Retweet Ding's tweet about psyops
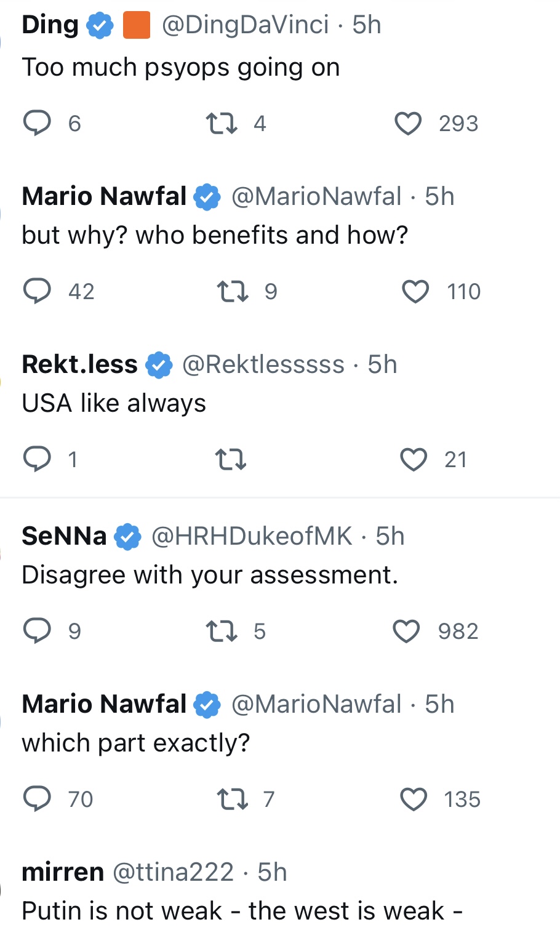The height and width of the screenshot is (938, 560). click(222, 123)
